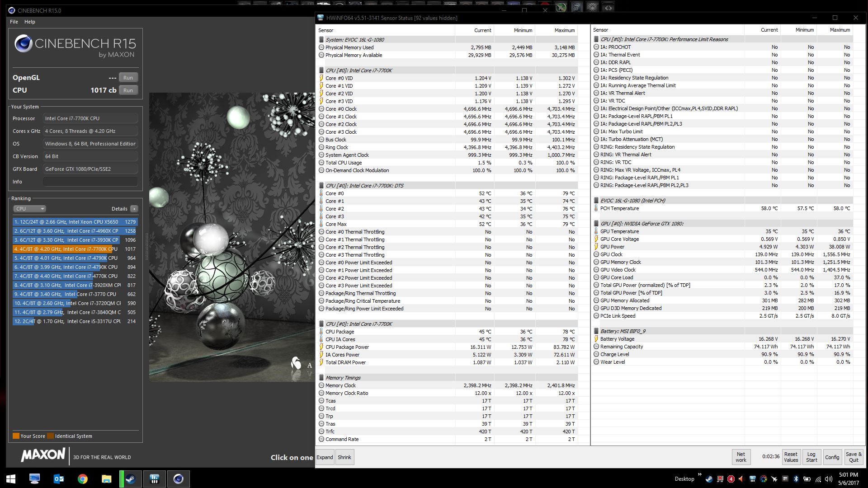This screenshot has width=868, height=488.
Task: Click the Cinebench taskbar icon
Action: [x=178, y=479]
